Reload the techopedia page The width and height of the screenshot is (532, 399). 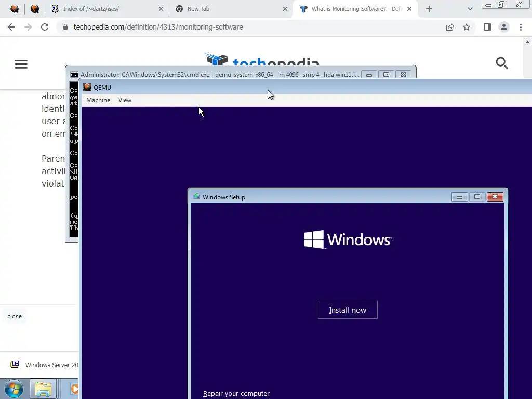tap(45, 27)
